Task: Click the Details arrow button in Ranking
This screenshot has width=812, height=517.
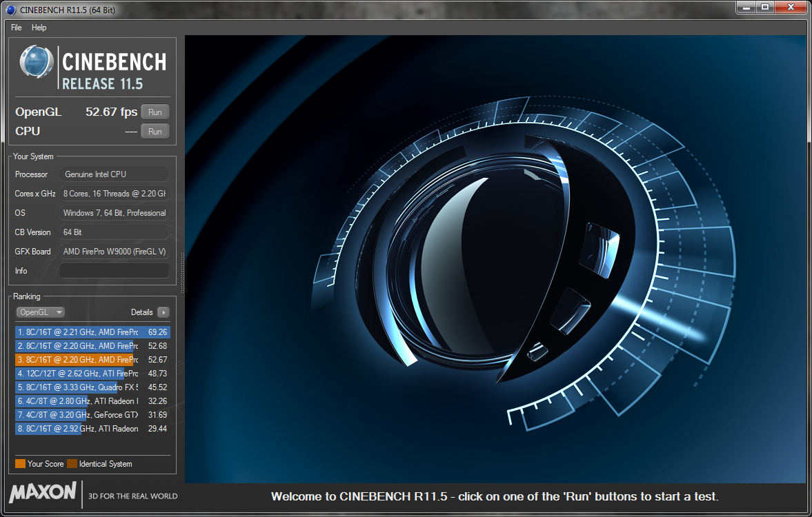Action: coord(163,312)
